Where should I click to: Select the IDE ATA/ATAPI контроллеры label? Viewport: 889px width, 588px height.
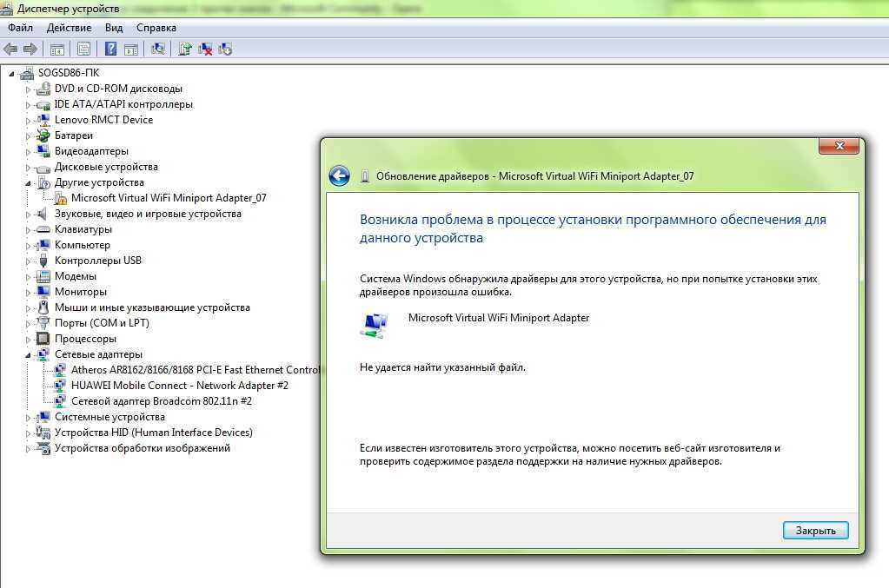[x=123, y=104]
